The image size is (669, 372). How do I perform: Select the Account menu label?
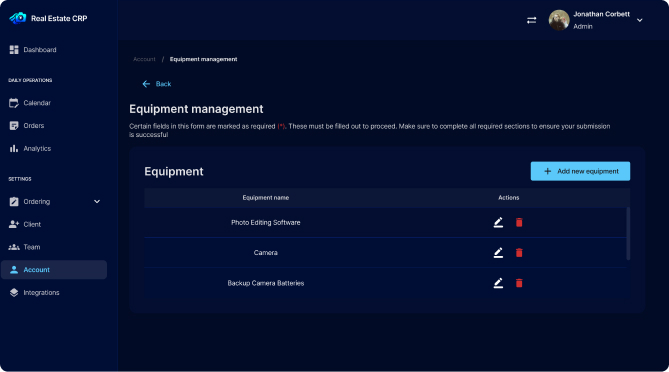pos(36,270)
